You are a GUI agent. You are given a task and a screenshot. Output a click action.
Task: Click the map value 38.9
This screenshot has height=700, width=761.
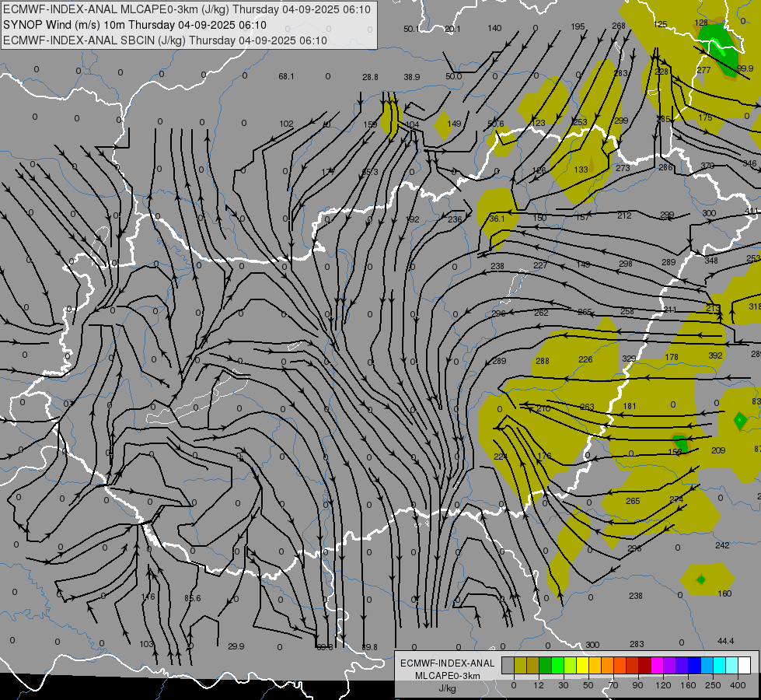click(411, 77)
